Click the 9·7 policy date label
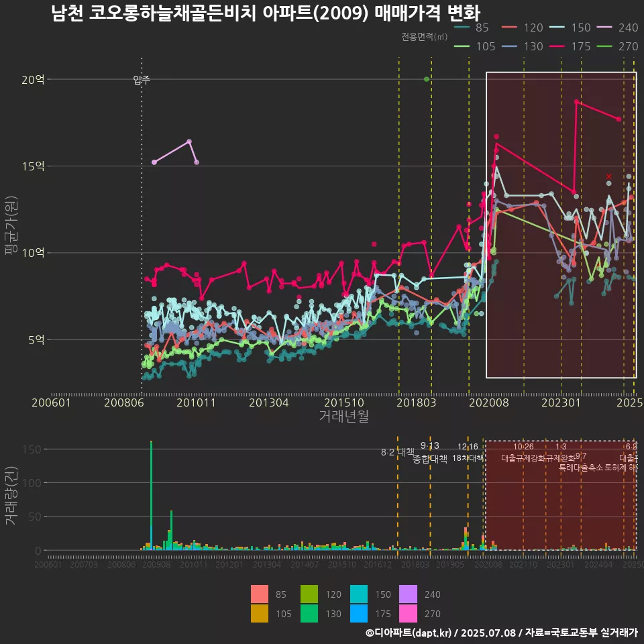 coord(581,456)
